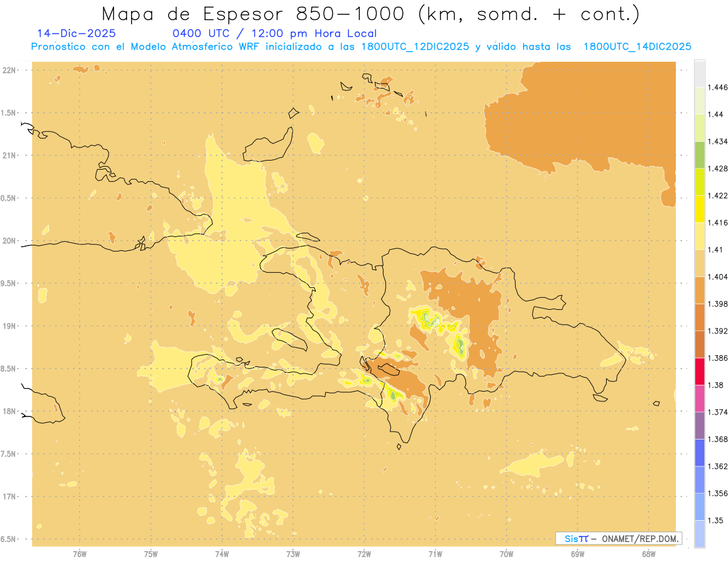Click the 21N latitude axis label
The image size is (728, 562).
click(9, 155)
